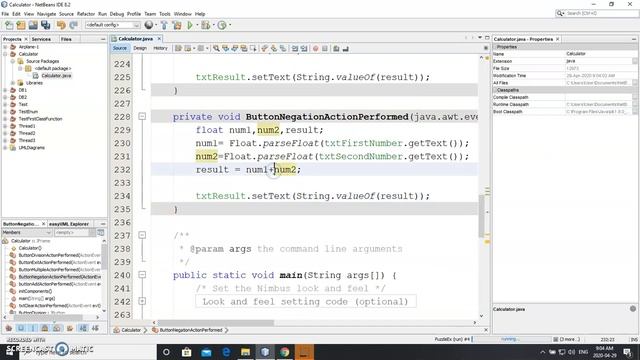The height and width of the screenshot is (360, 640).
Task: Toggle Show Inner Classes in Navigator
Action: (57, 328)
